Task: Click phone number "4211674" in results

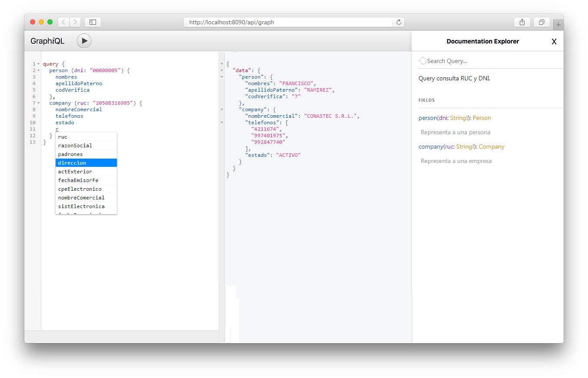Action: 265,129
